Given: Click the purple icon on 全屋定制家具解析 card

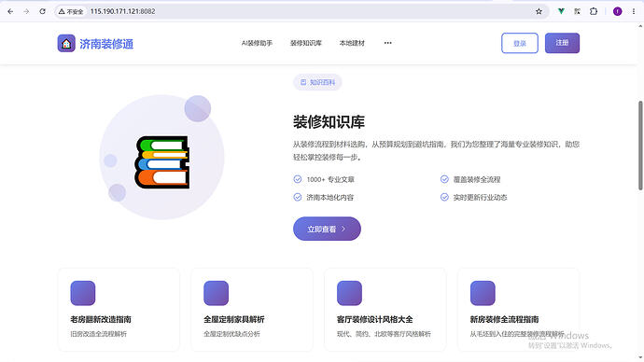Looking at the screenshot, I should point(216,293).
